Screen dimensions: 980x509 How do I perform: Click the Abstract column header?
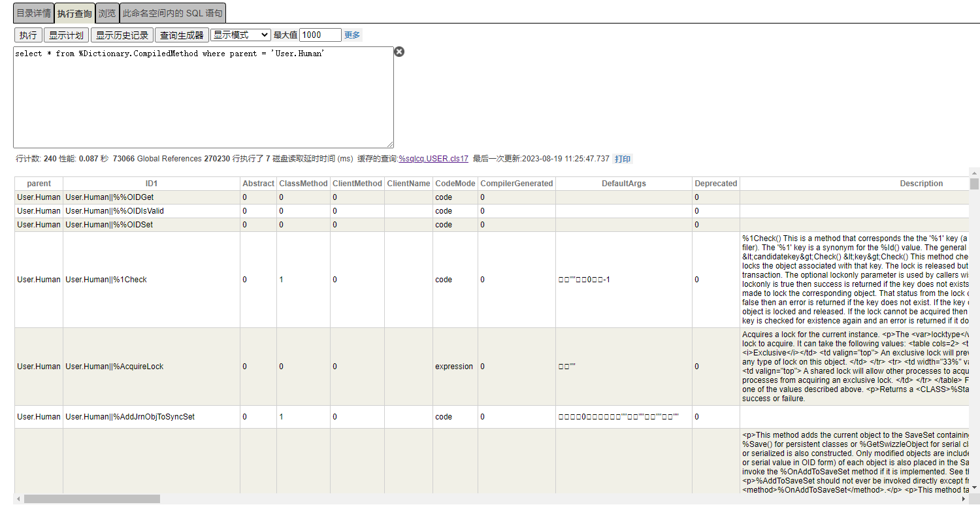point(259,184)
